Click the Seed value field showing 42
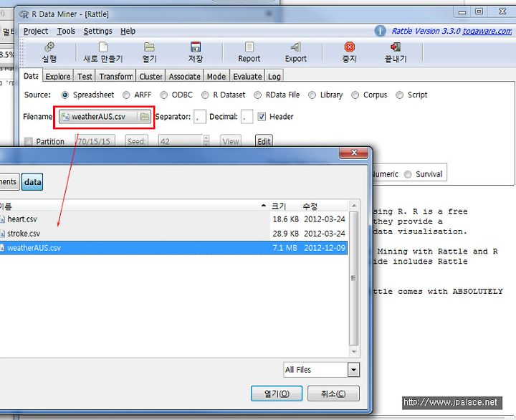Image resolution: width=516 pixels, height=420 pixels. tap(181, 141)
